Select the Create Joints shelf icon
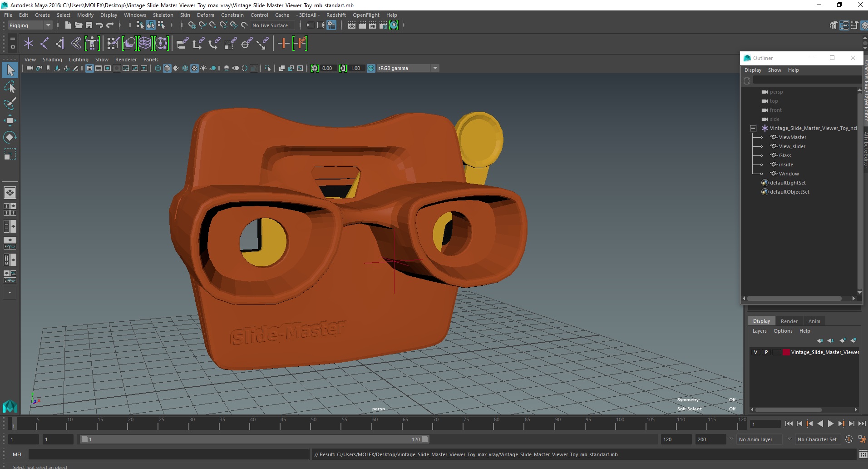Image resolution: width=868 pixels, height=469 pixels. [x=44, y=44]
